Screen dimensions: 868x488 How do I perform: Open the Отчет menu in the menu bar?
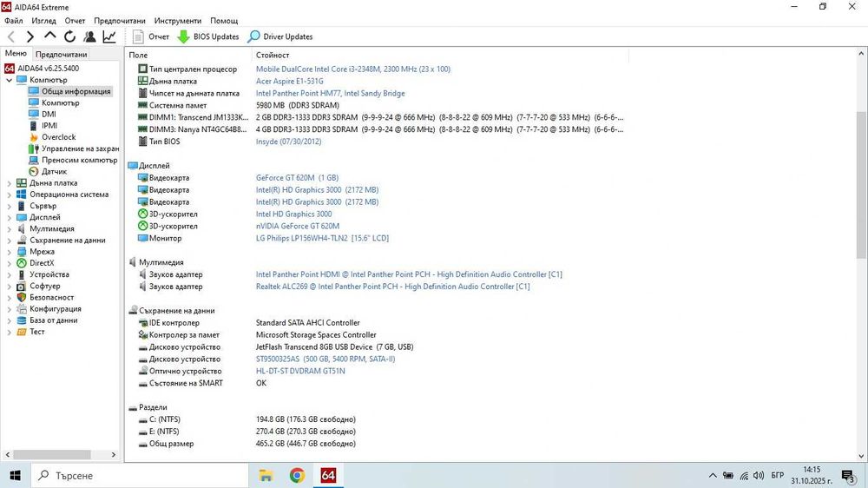(x=75, y=21)
